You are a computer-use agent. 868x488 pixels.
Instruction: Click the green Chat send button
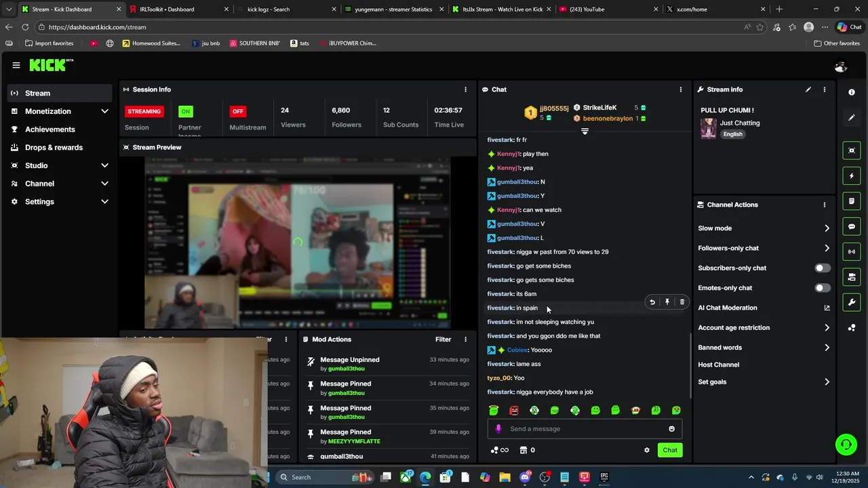point(670,450)
